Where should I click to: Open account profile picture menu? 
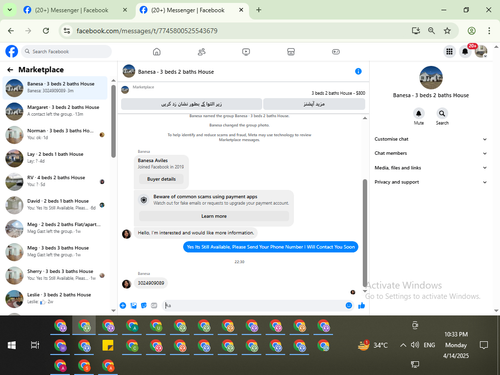coord(481,51)
